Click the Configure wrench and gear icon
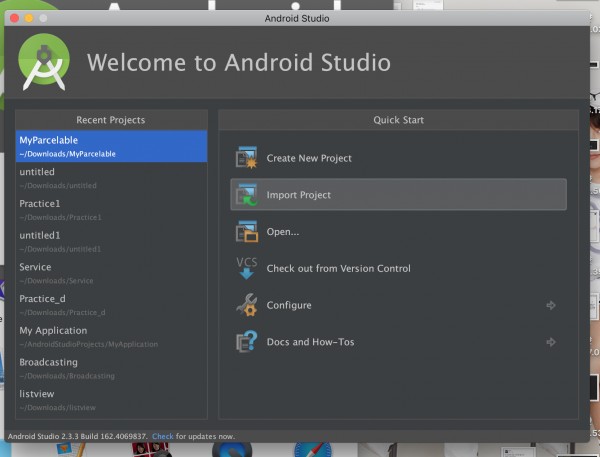The image size is (600, 457). (x=246, y=305)
